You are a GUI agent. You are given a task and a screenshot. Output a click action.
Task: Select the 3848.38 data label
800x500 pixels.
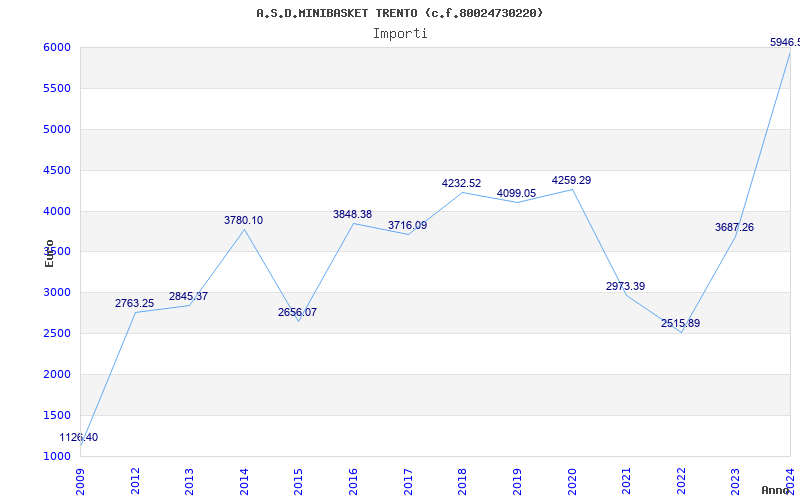(353, 214)
